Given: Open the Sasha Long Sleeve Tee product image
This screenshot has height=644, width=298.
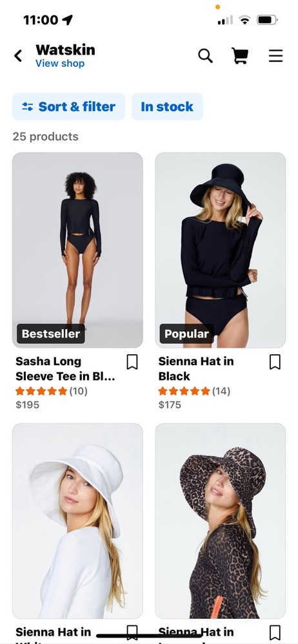Looking at the screenshot, I should tap(77, 250).
